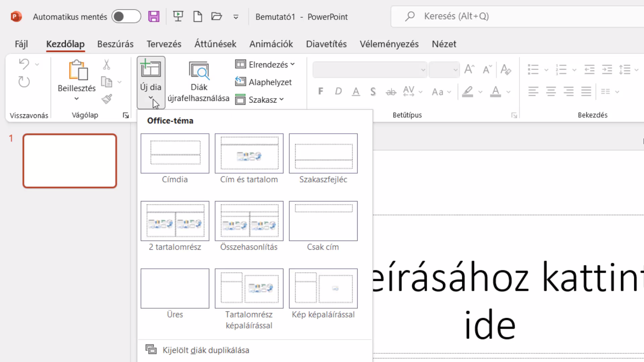Click the purple Save icon
This screenshot has height=362, width=644.
(154, 16)
